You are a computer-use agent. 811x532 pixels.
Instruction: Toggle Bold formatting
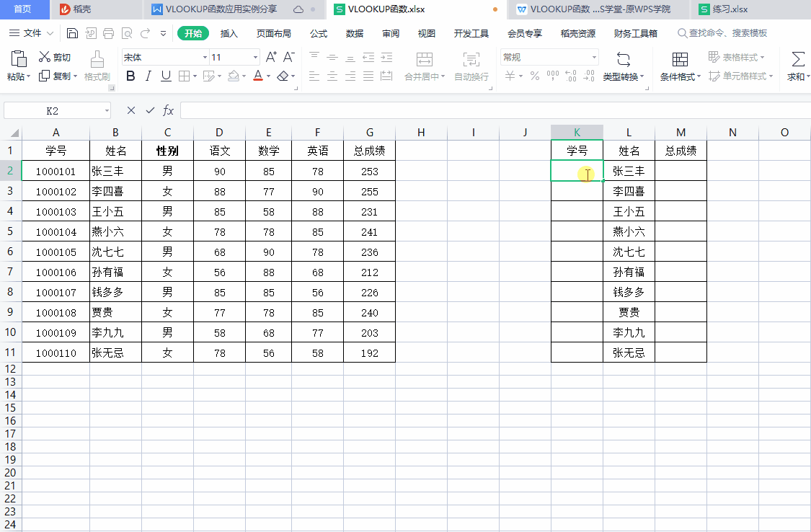coord(130,76)
